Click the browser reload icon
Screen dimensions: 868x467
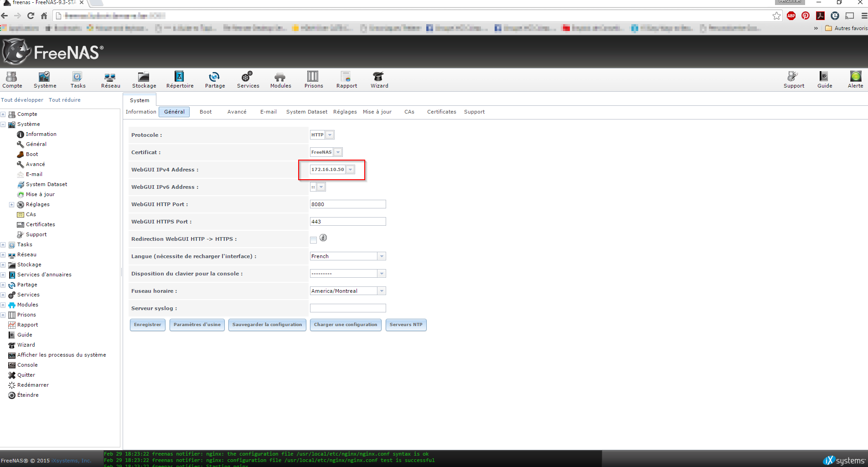point(31,16)
